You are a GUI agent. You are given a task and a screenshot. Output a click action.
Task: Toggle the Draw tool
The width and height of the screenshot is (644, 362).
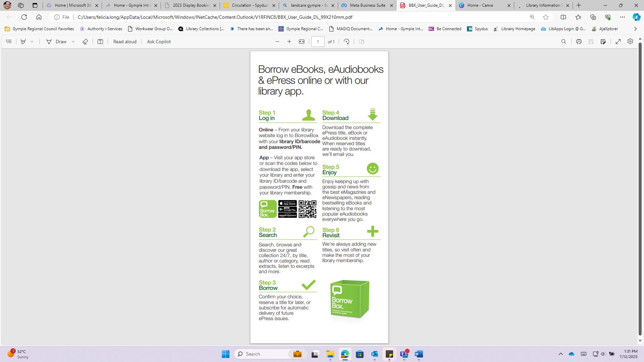[x=56, y=42]
